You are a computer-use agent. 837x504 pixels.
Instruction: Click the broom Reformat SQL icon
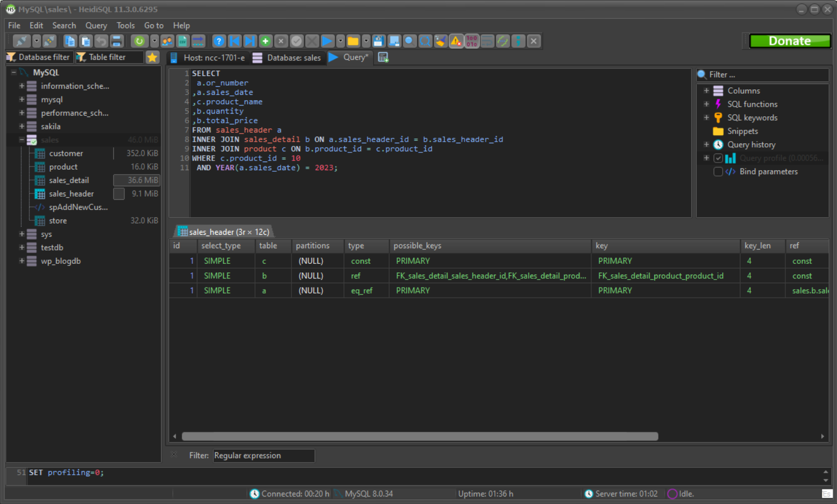440,41
